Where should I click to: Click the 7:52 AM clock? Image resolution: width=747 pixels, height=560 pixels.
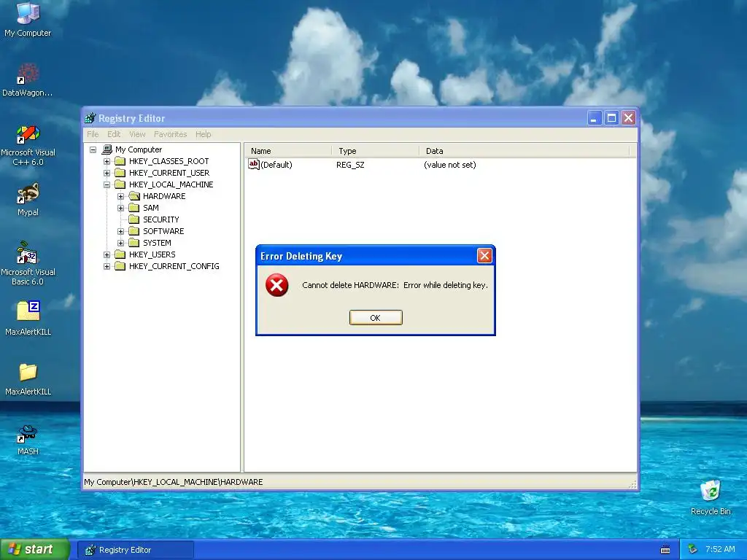coord(720,549)
